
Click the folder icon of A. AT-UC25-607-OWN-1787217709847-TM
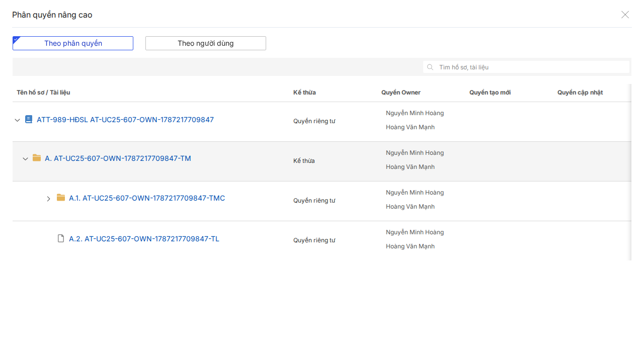(37, 158)
